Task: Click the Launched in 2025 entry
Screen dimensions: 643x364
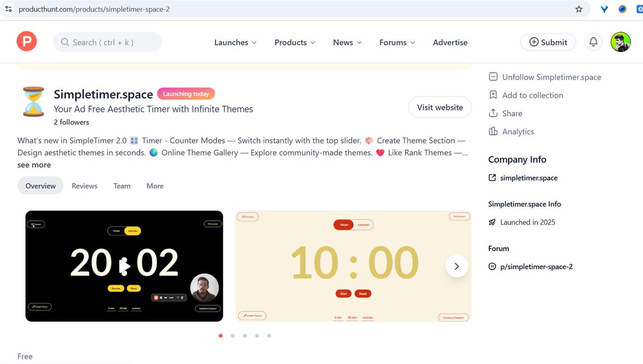Action: pos(522,222)
